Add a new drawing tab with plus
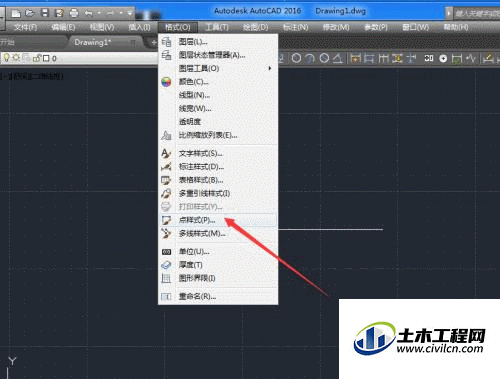This screenshot has width=500, height=379. pos(154,43)
